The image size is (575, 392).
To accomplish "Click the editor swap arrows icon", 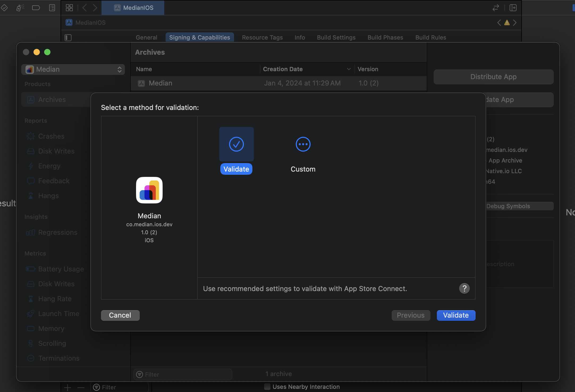I will click(496, 8).
